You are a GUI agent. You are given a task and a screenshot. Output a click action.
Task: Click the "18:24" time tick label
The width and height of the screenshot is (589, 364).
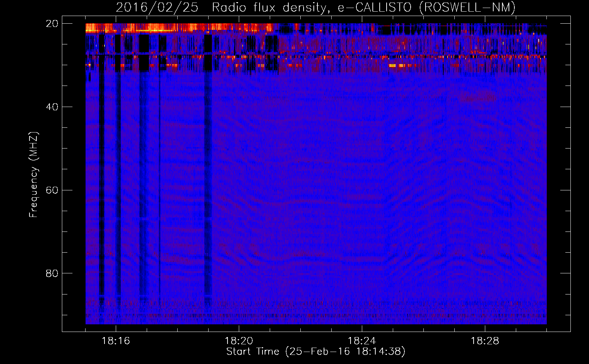pos(362,341)
